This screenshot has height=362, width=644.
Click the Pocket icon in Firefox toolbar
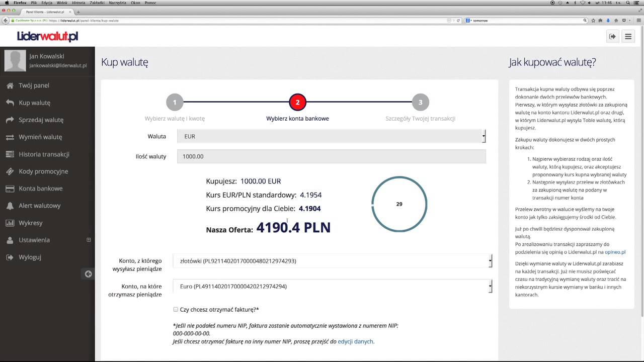pos(624,21)
